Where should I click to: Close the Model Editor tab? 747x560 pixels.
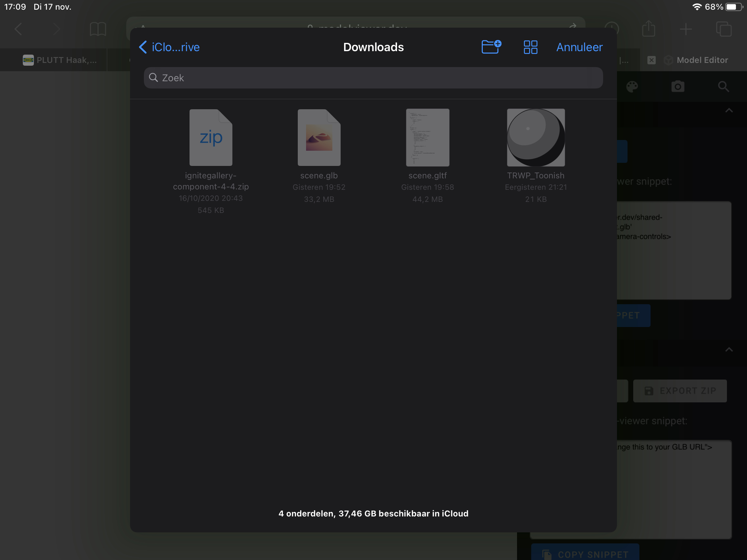click(652, 60)
